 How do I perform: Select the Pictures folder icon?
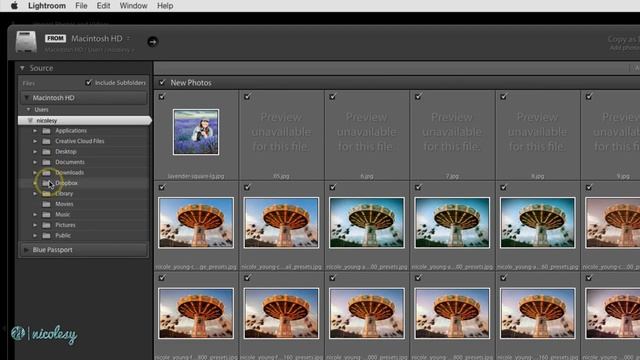tap(47, 225)
